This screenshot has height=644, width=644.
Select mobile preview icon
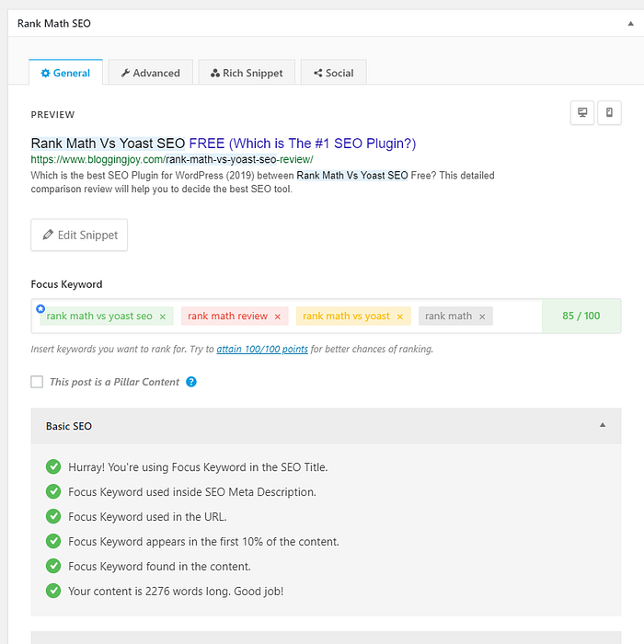(x=609, y=112)
